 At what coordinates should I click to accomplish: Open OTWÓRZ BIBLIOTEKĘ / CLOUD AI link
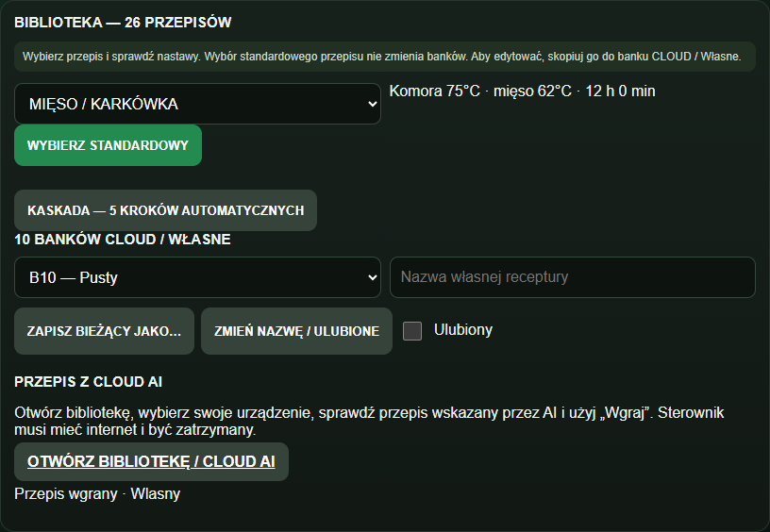151,461
